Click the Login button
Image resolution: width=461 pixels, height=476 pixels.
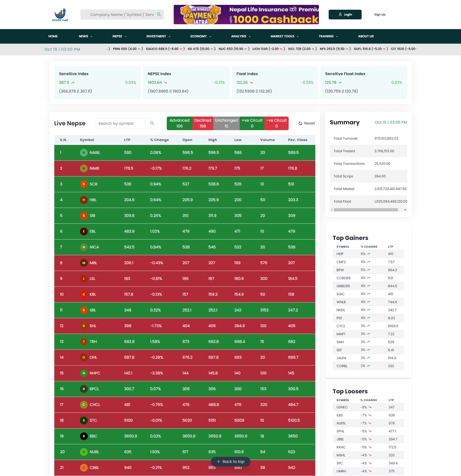345,15
